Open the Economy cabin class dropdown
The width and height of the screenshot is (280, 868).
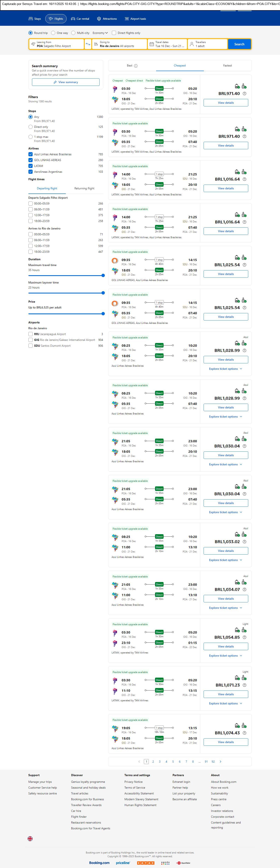(x=100, y=33)
